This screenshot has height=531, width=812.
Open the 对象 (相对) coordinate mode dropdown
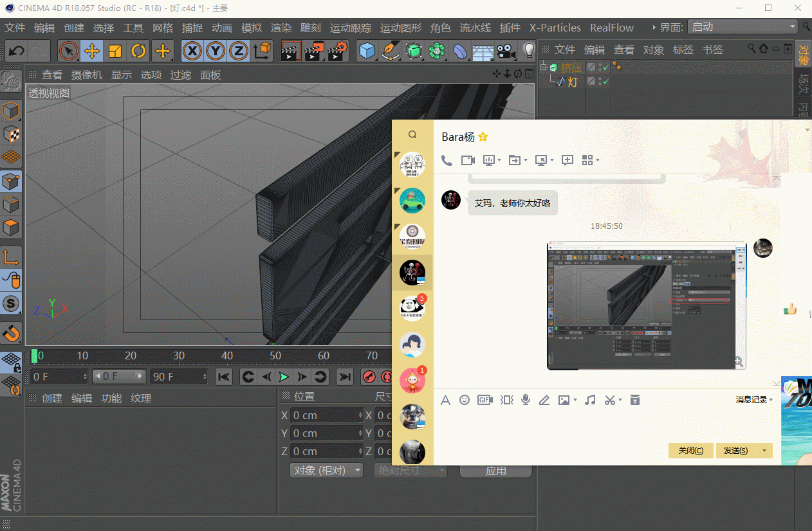326,470
